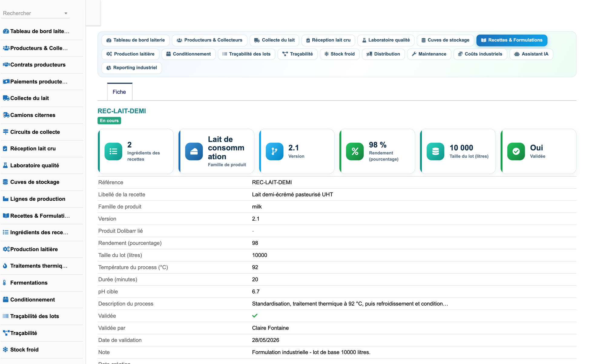
Task: Open Reporting industriel in top navigation
Action: point(132,68)
